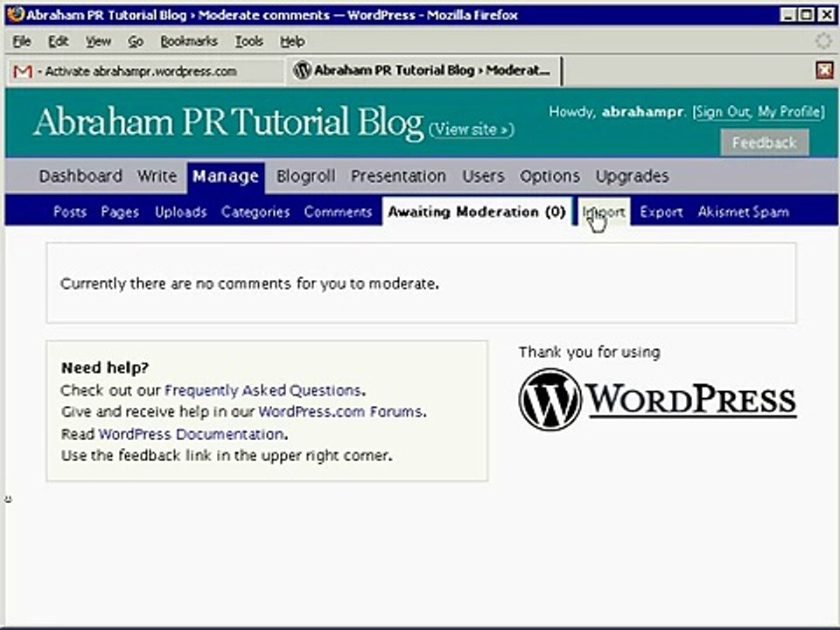This screenshot has height=630, width=840.
Task: Open the Pages submenu
Action: point(120,212)
